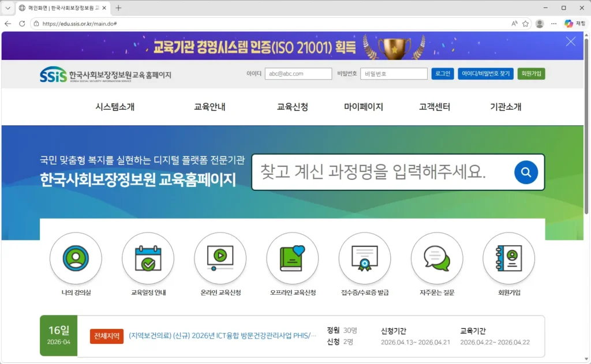Click the 아이디/비밀번호 찾기 button
Viewport: 591px width, 364px height.
(485, 73)
